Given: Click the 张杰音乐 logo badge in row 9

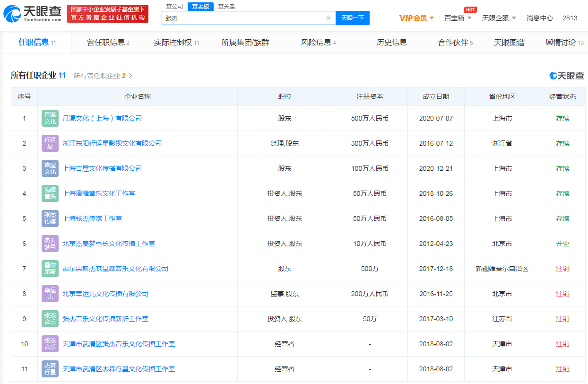Looking at the screenshot, I should [50, 319].
